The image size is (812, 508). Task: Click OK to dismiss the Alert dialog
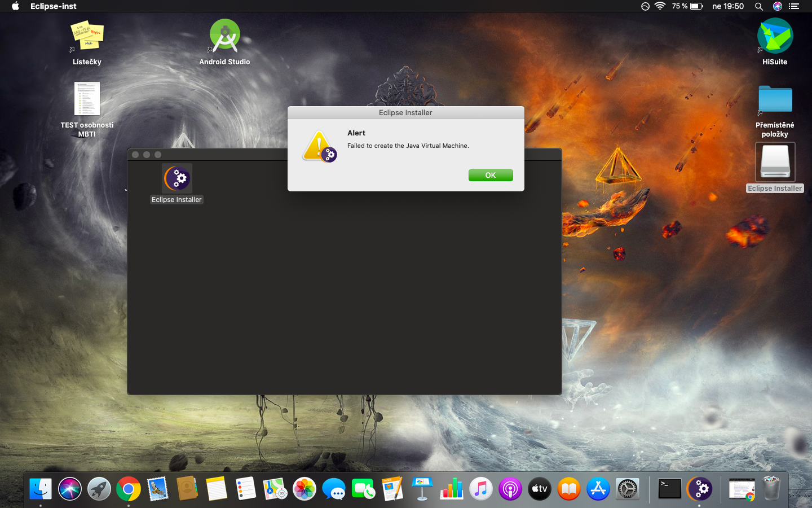point(490,176)
